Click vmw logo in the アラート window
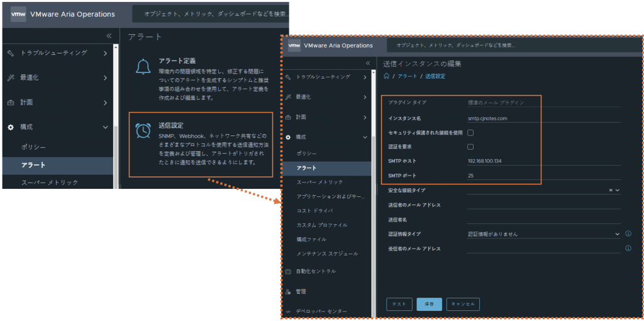The image size is (644, 321). coord(18,14)
